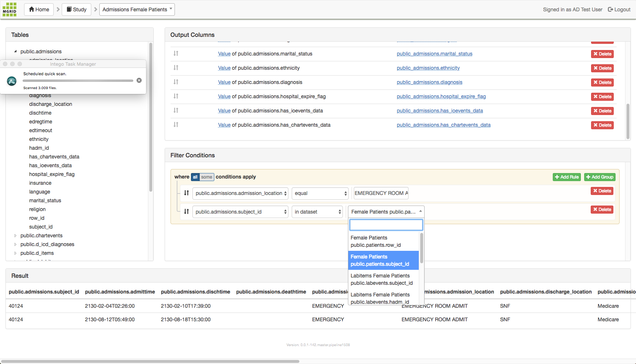Click public_admissions.has_ioevents_data alias link
Image resolution: width=636 pixels, height=364 pixels.
tap(440, 111)
